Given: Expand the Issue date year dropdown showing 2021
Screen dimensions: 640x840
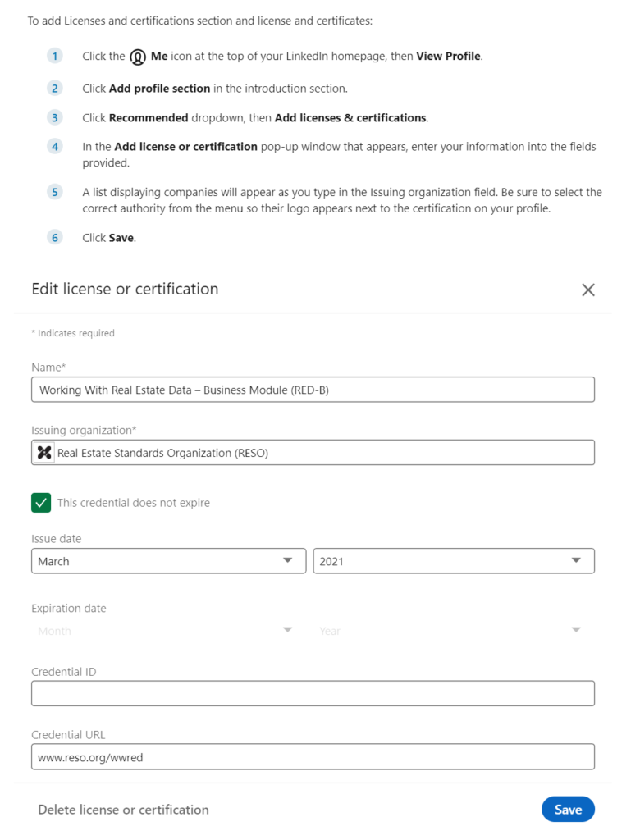Looking at the screenshot, I should [x=453, y=561].
